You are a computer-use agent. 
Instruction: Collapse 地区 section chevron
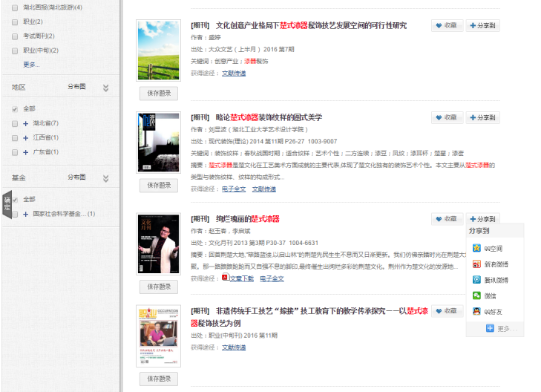pos(106,88)
